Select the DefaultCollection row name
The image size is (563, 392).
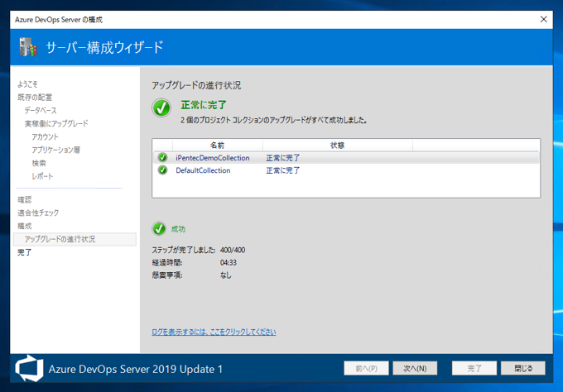coord(203,170)
